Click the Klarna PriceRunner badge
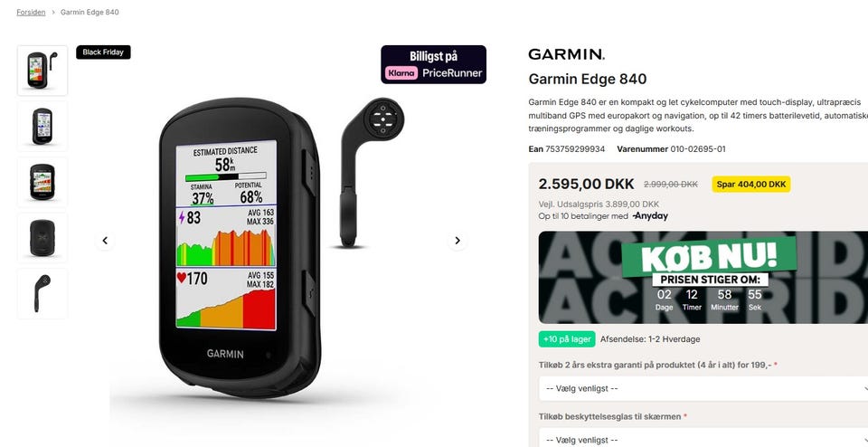 (x=433, y=65)
